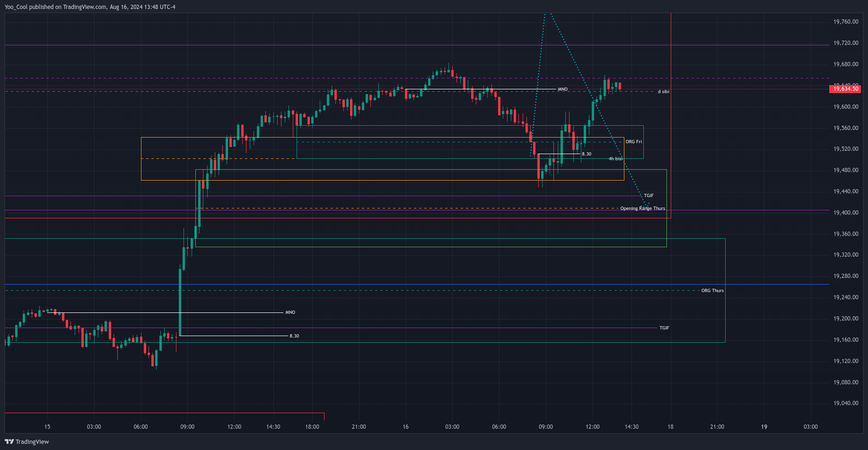Image resolution: width=868 pixels, height=450 pixels.
Task: Click the 19,760.00 price axis label
Action: click(846, 22)
